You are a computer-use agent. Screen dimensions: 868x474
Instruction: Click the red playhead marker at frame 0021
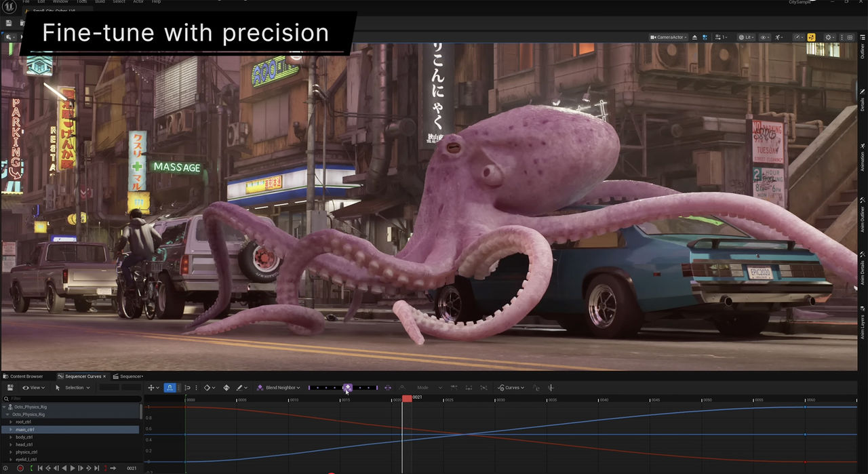coord(407,399)
